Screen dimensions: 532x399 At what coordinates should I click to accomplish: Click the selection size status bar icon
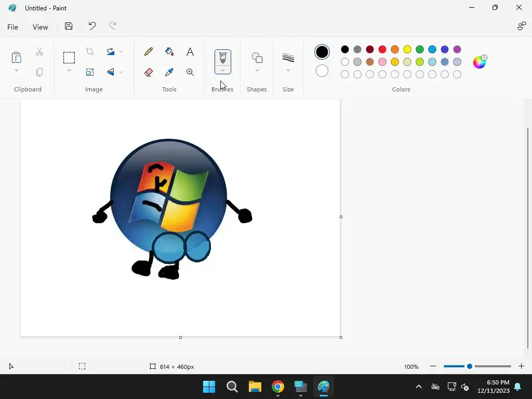(82, 366)
